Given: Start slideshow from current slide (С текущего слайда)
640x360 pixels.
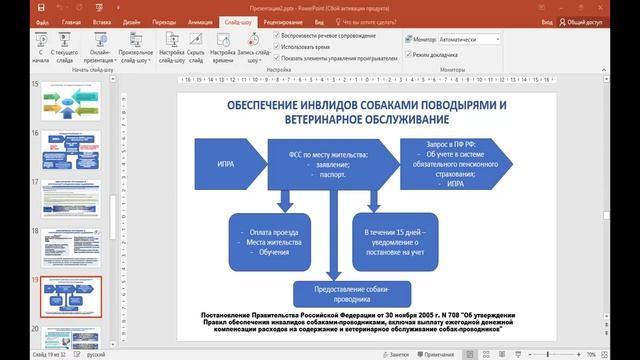Looking at the screenshot, I should [64, 48].
